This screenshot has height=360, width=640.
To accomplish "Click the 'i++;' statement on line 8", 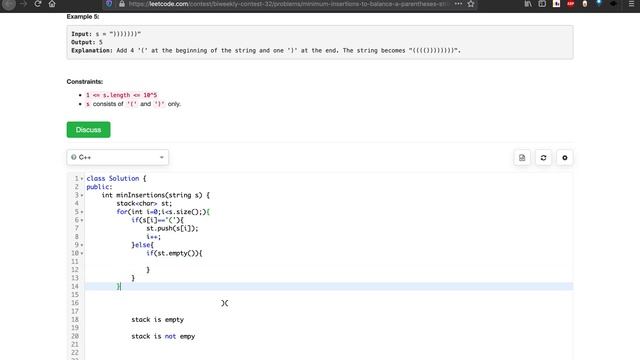I will (x=153, y=237).
